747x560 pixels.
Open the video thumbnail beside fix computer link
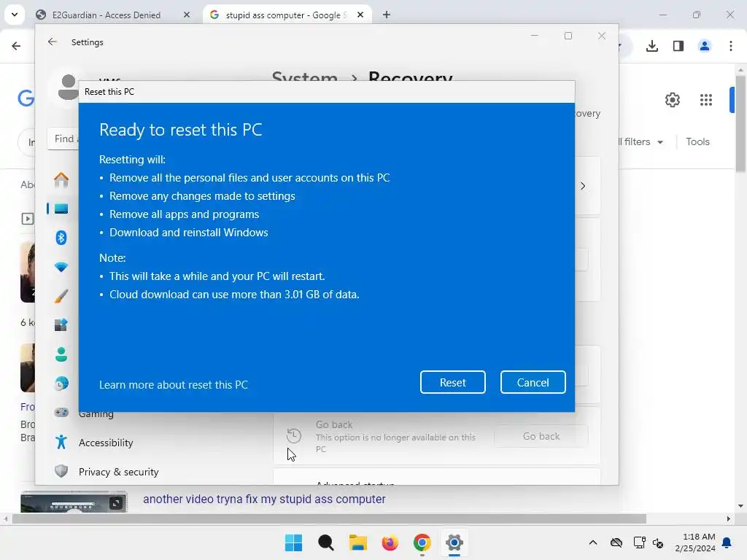point(74,502)
